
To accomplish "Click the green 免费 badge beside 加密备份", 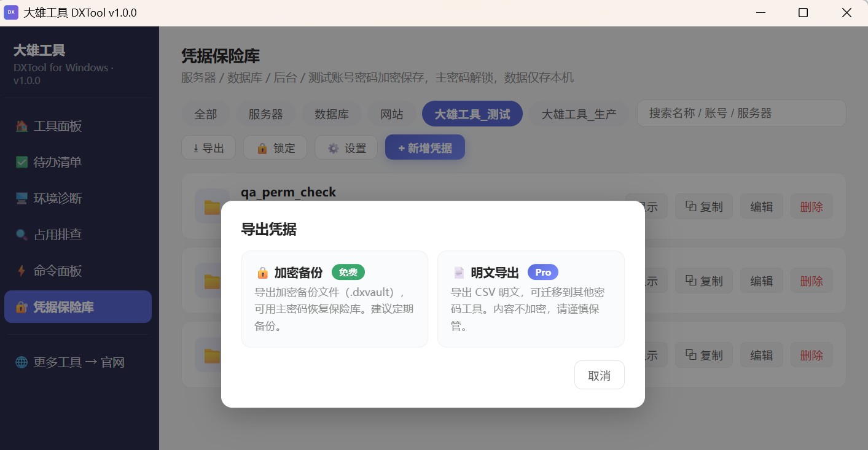I will point(348,273).
